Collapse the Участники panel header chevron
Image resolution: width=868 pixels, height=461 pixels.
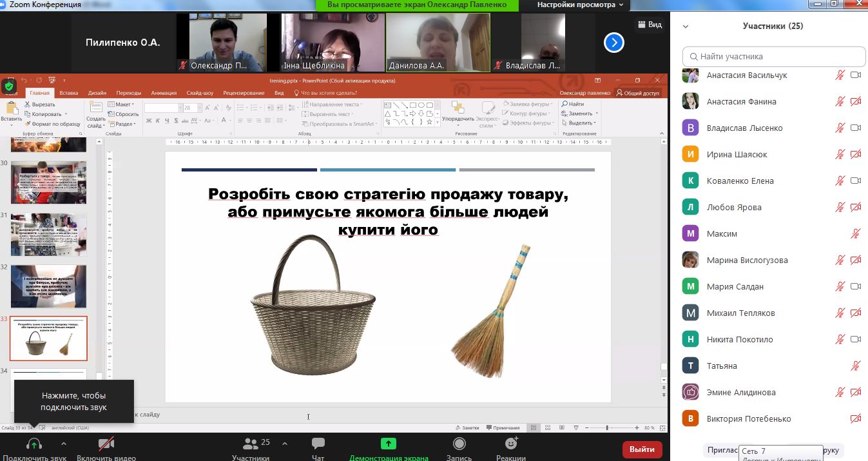[686, 26]
